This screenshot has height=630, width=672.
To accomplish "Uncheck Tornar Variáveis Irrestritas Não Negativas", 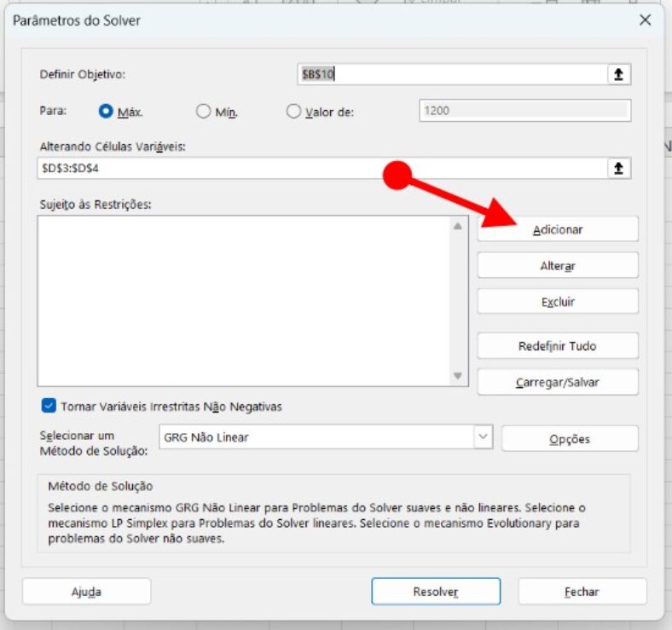I will [x=49, y=407].
